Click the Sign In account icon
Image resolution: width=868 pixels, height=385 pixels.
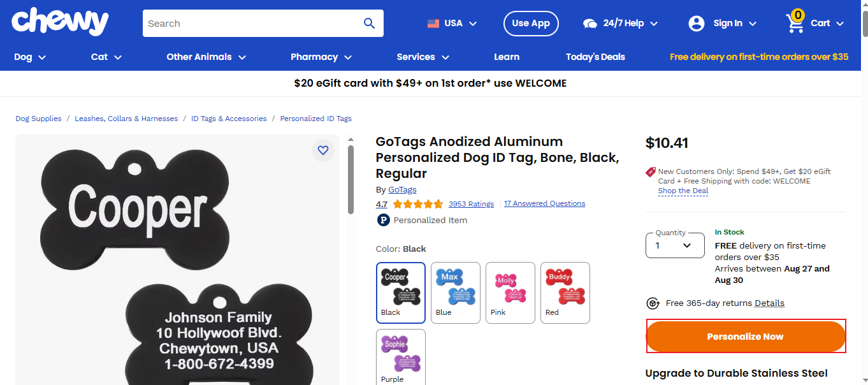tap(697, 24)
